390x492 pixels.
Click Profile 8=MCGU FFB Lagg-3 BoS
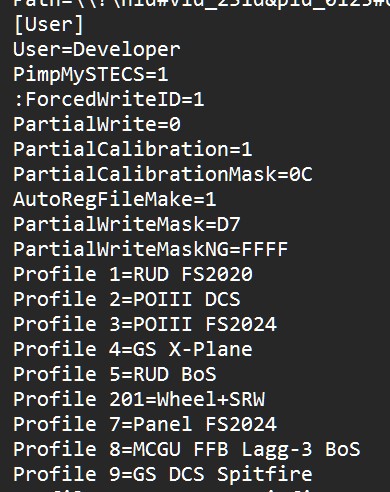pos(187,449)
